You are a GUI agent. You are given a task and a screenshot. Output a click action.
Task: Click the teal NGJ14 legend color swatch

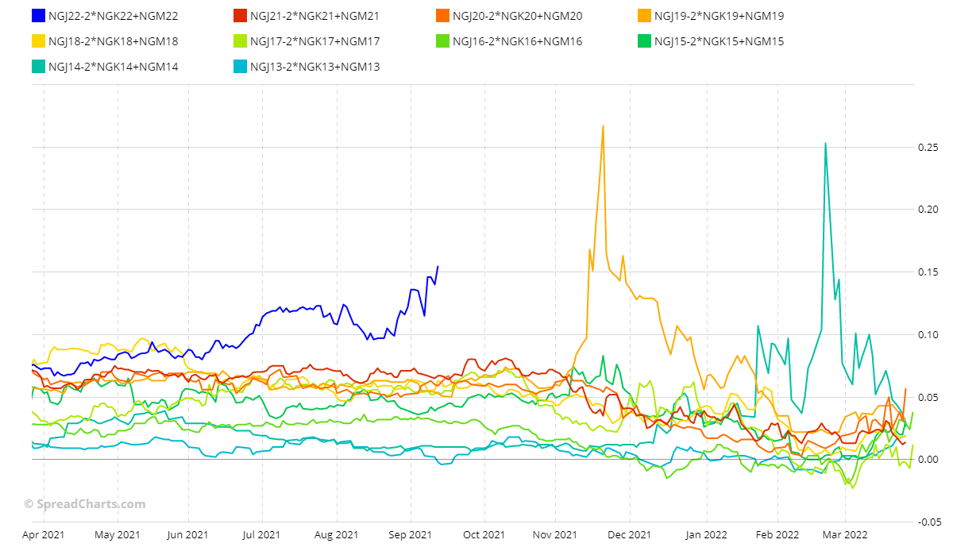(37, 67)
